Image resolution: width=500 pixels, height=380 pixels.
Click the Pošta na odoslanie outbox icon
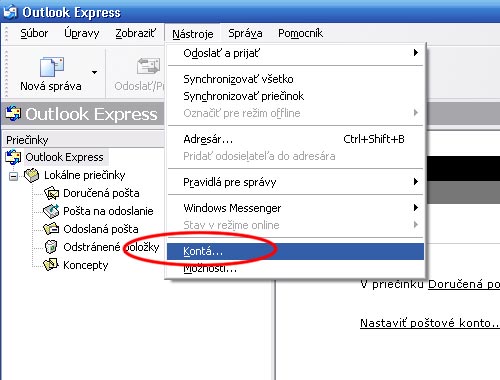coord(51,211)
